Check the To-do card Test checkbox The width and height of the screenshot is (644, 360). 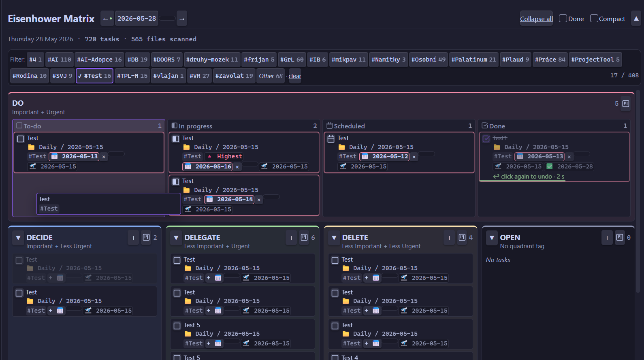pos(21,139)
